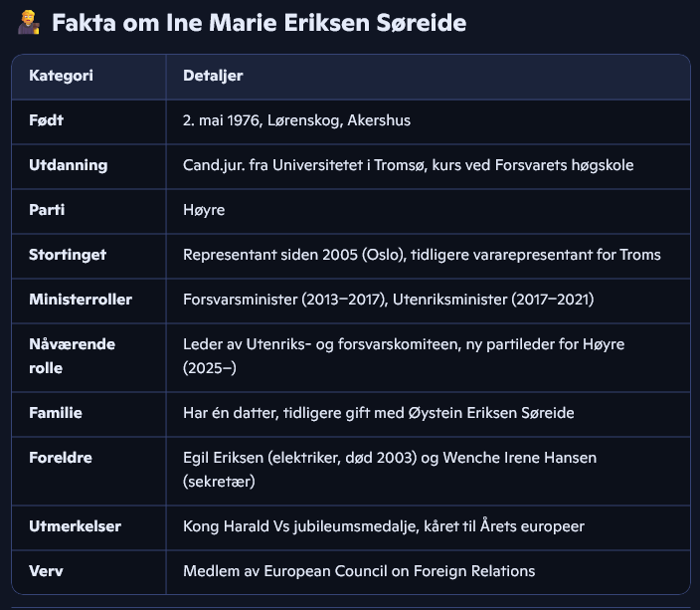Viewport: 700px width, 610px height.
Task: Click the heading "Fakta om Ine Marie Eriksen Søreide"
Action: [259, 23]
